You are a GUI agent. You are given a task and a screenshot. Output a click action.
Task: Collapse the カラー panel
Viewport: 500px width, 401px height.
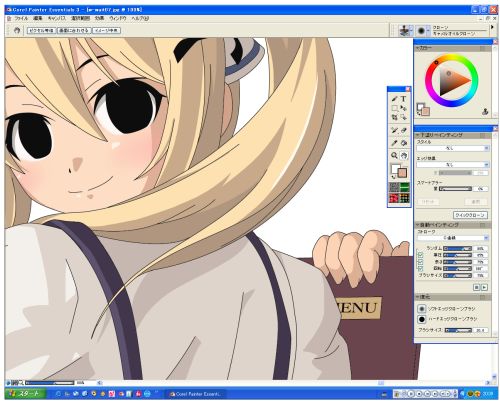coord(417,48)
